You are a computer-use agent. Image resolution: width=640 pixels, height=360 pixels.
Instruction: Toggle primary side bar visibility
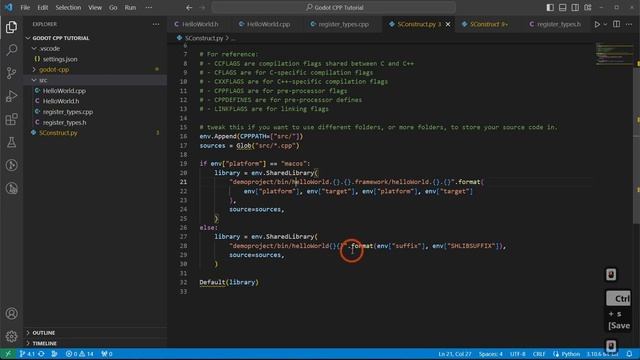550,7
